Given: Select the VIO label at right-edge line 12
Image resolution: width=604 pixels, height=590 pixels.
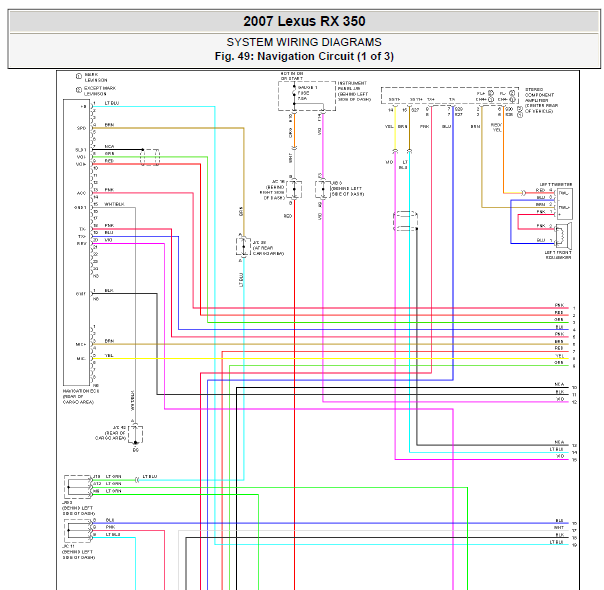Looking at the screenshot, I should tap(560, 399).
